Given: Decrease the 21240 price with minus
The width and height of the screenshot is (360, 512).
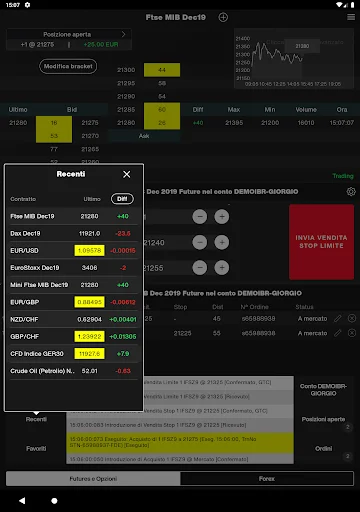Looking at the screenshot, I should pos(200,242).
